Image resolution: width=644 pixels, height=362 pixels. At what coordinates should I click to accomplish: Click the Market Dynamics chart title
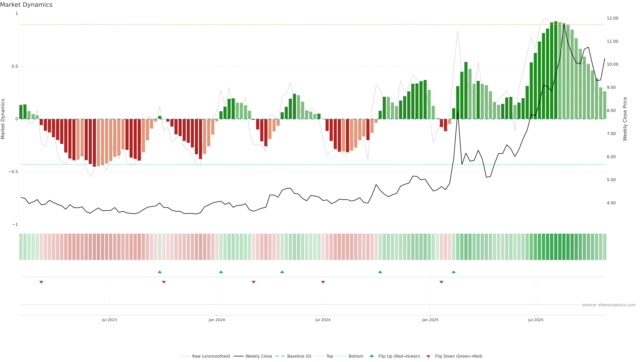(x=26, y=5)
